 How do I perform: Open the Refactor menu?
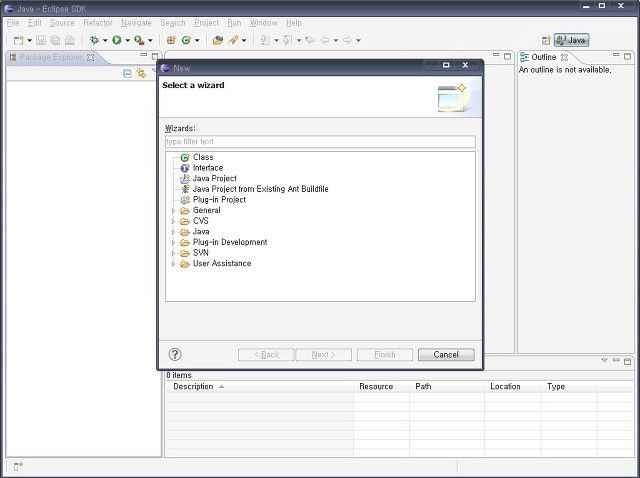(x=98, y=23)
